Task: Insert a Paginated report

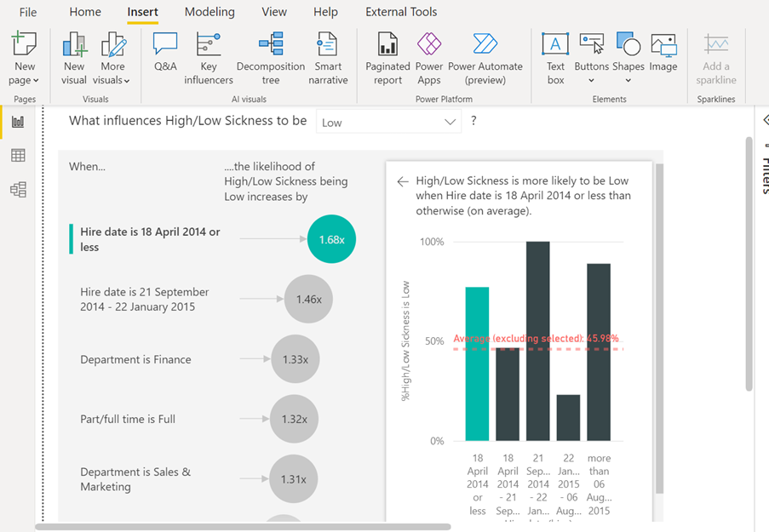Action: click(x=387, y=58)
